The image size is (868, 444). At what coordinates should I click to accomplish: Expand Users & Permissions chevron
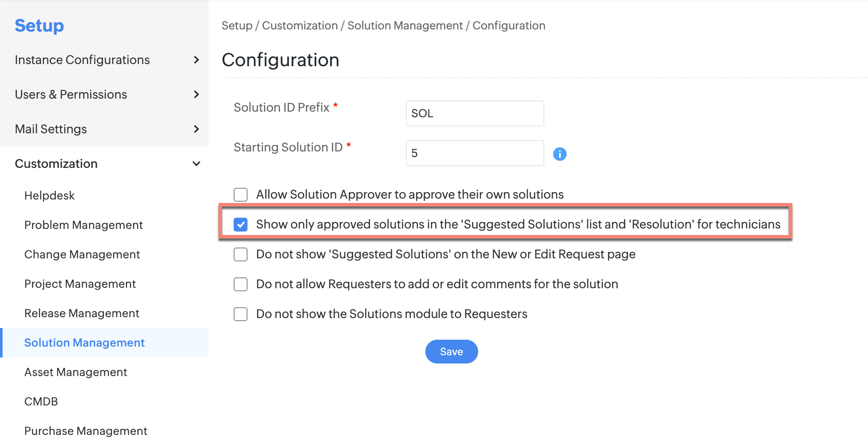[196, 94]
